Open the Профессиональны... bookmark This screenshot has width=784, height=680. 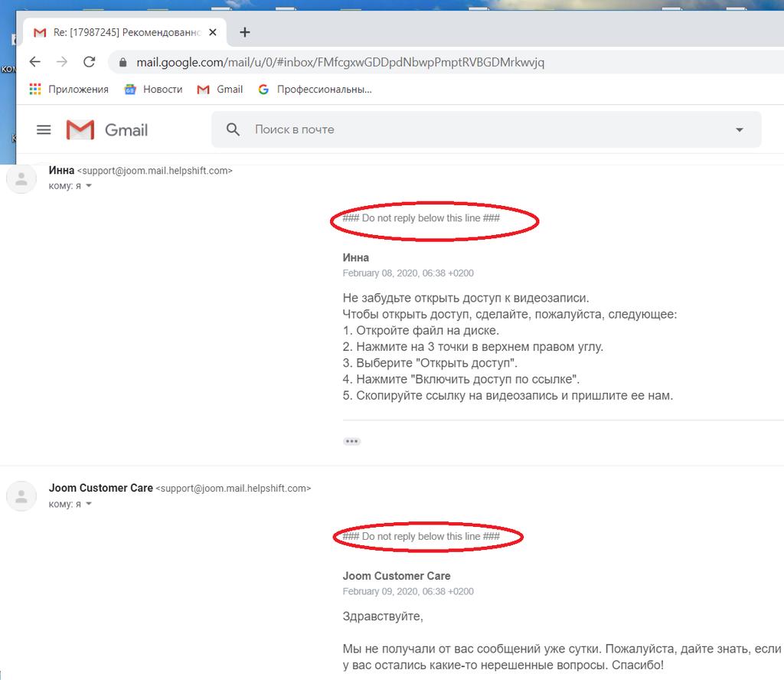click(315, 90)
